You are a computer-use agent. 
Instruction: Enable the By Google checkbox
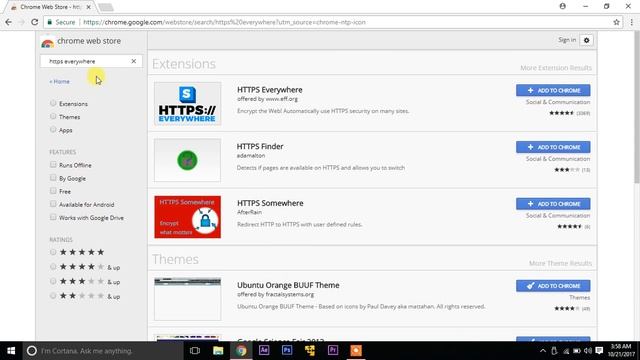point(53,178)
